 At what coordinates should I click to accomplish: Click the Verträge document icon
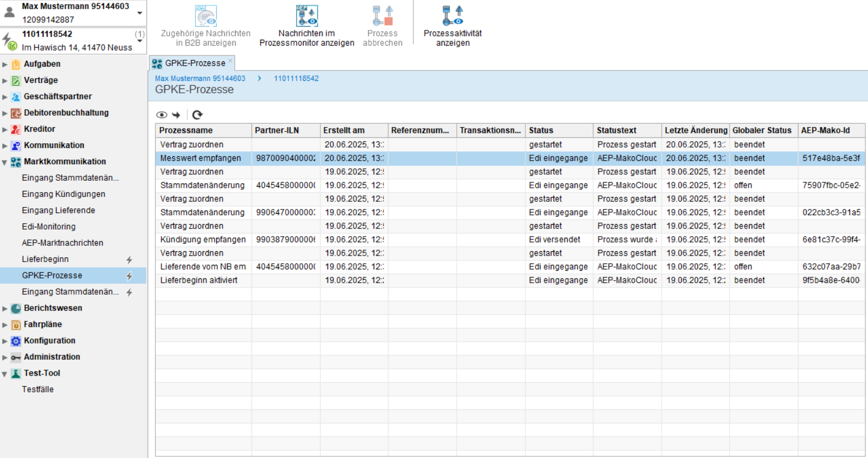tap(16, 80)
